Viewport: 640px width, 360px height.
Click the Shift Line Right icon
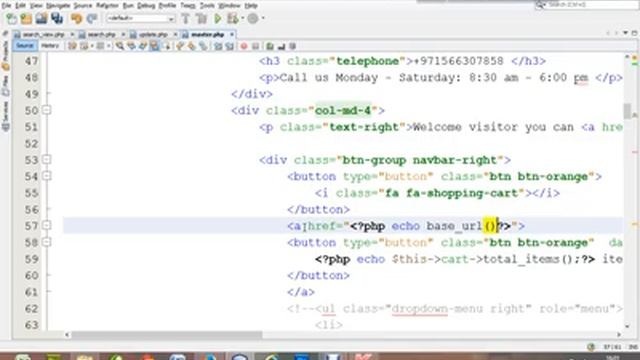pyautogui.click(x=229, y=46)
